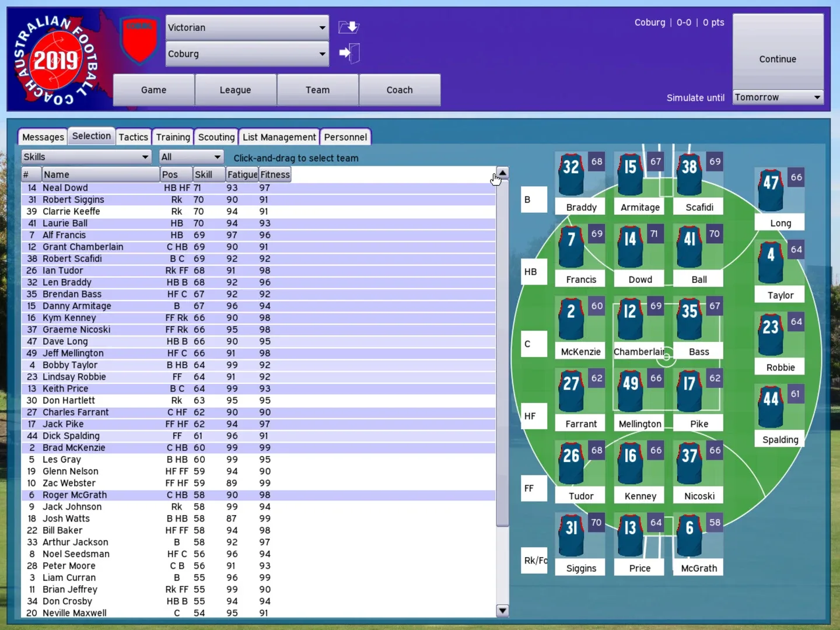Sort player list by Fatigue column

click(x=242, y=174)
